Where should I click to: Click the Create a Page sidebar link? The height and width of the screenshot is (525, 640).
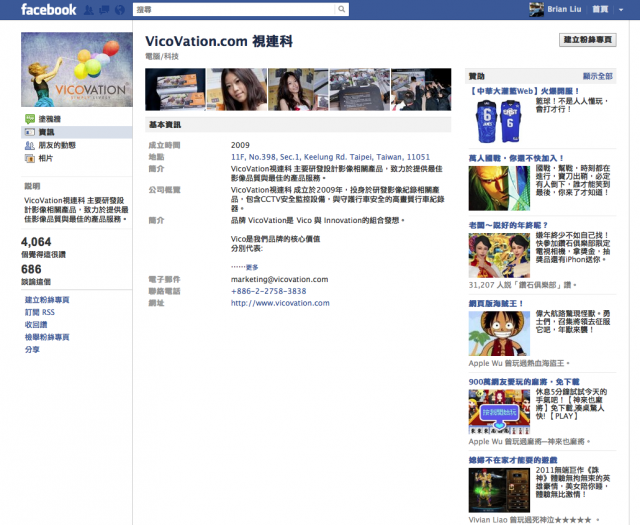click(x=47, y=300)
